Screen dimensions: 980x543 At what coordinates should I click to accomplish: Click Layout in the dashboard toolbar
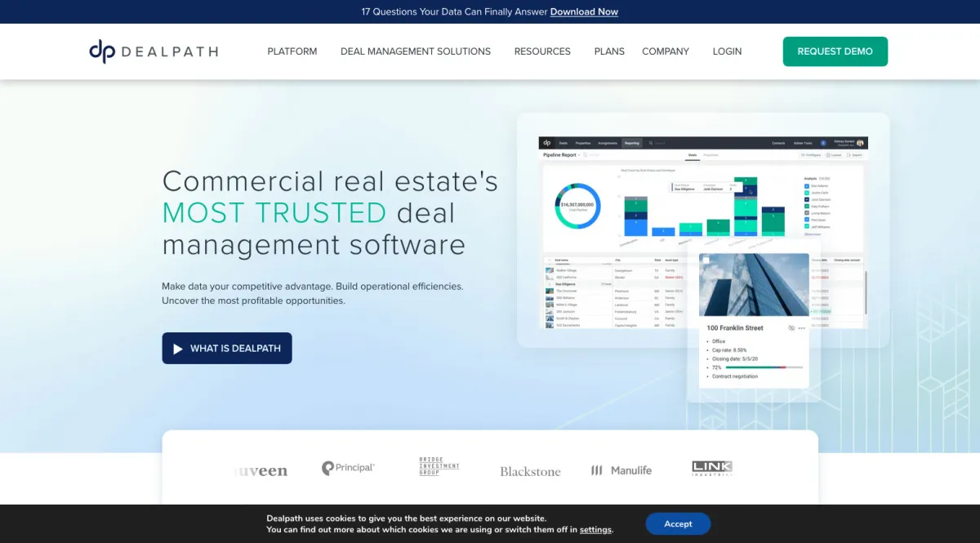tap(834, 155)
